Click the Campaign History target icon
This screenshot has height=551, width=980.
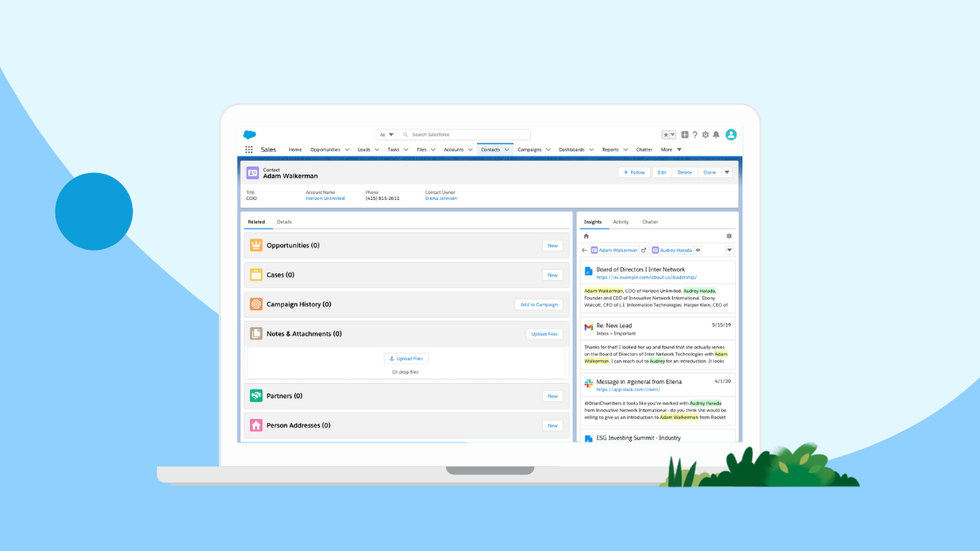[256, 304]
